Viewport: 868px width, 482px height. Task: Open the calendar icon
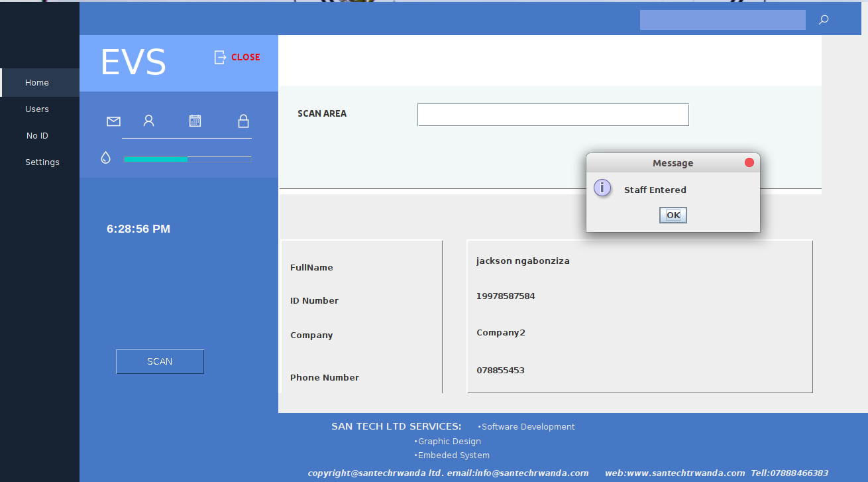coord(195,121)
